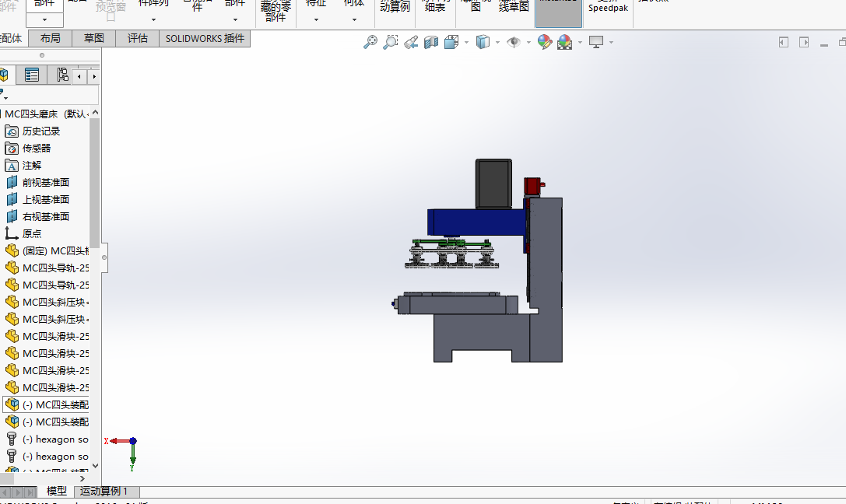Activate the Zoom to Area tool
Viewport: 846px width, 504px height.
391,42
